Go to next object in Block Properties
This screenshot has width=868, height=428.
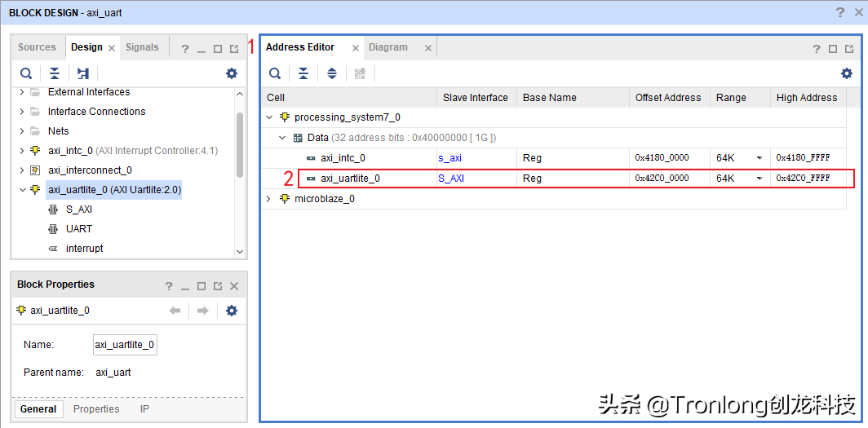click(x=202, y=311)
